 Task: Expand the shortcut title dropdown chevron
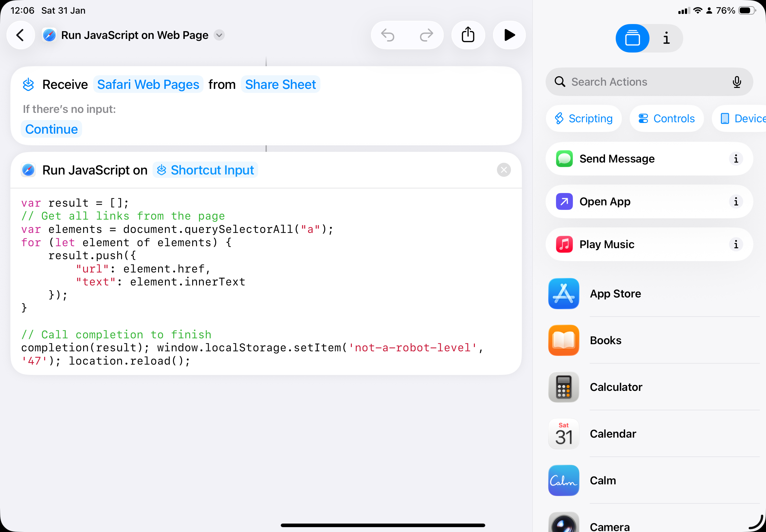(219, 35)
